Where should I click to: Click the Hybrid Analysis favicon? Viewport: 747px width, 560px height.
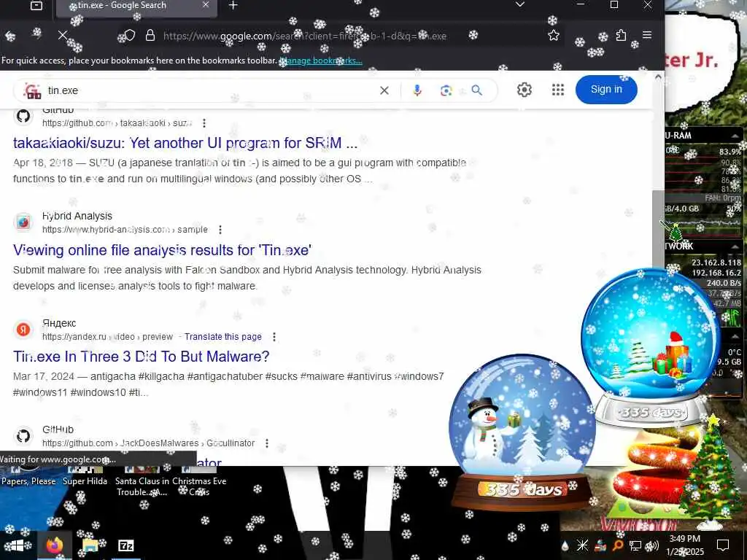[23, 222]
